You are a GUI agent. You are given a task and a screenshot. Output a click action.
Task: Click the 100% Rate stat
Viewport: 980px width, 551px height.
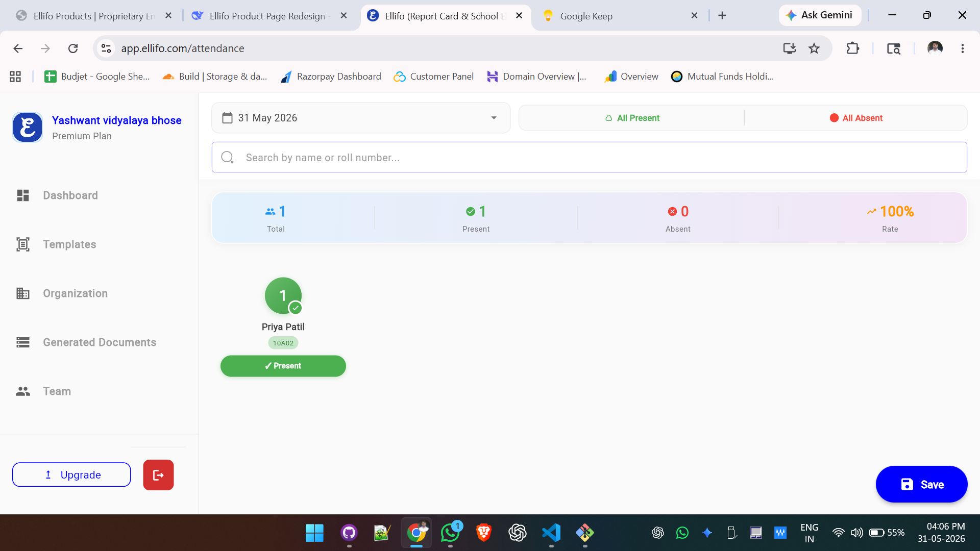[x=890, y=218]
